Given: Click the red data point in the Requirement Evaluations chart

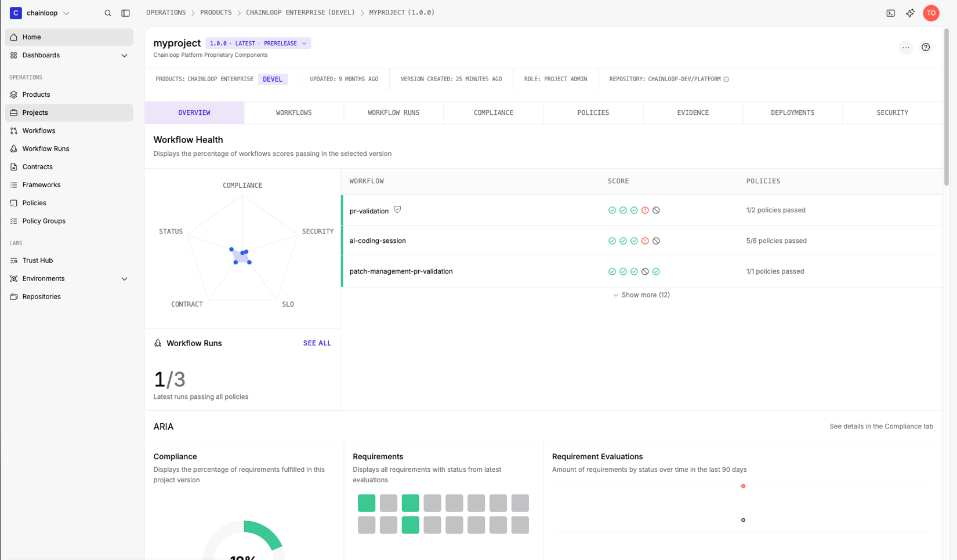Looking at the screenshot, I should tap(743, 486).
